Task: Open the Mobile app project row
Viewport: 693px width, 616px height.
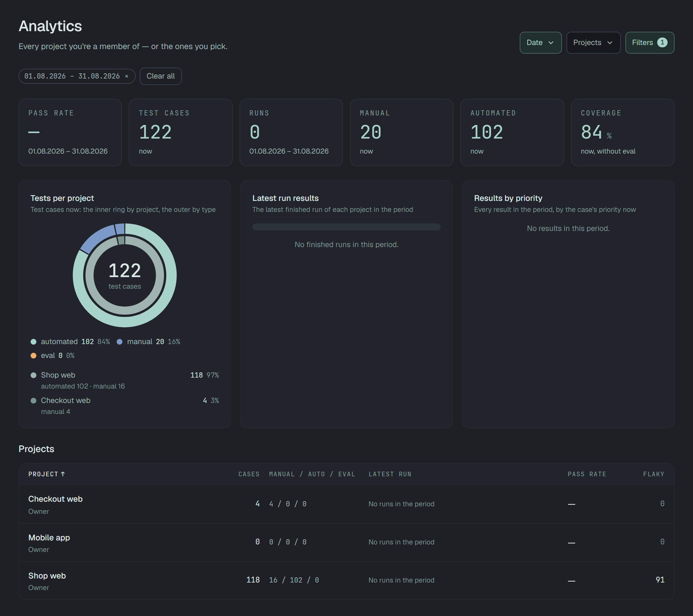Action: point(346,542)
